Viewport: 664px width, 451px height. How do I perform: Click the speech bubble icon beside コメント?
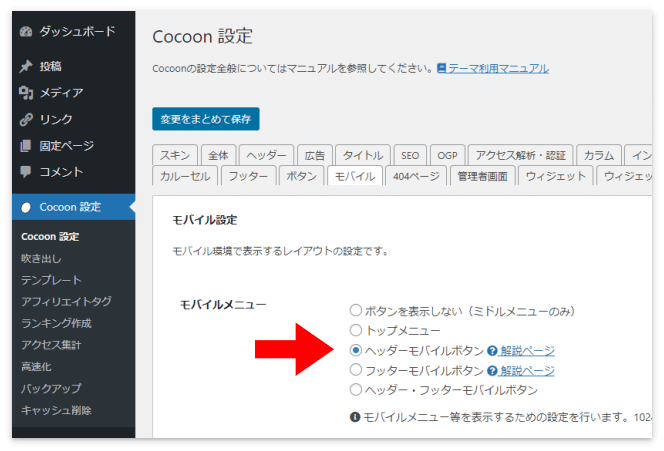[25, 172]
